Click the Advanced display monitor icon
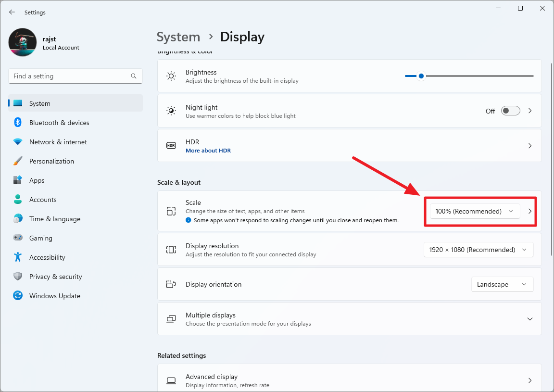 click(x=171, y=380)
